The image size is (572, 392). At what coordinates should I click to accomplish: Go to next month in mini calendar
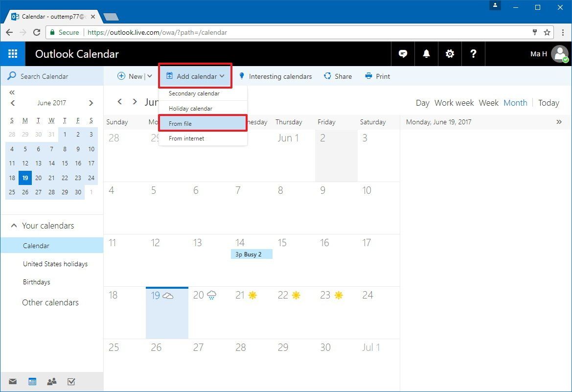91,103
